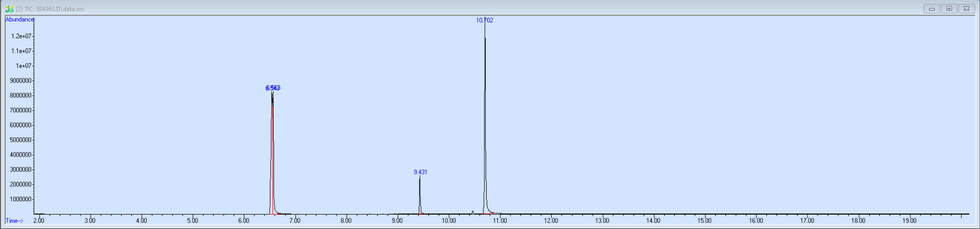980x229 pixels.
Task: Click the 3.00 time axis tick
Action: 90,221
